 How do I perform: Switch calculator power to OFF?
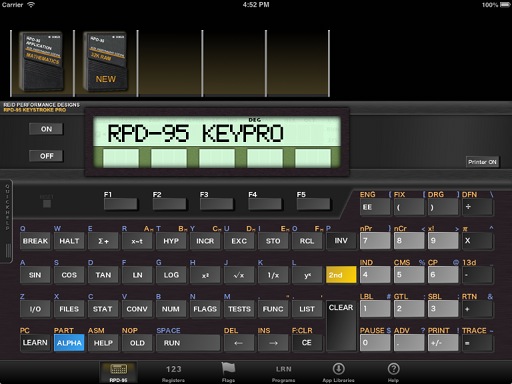coord(46,156)
